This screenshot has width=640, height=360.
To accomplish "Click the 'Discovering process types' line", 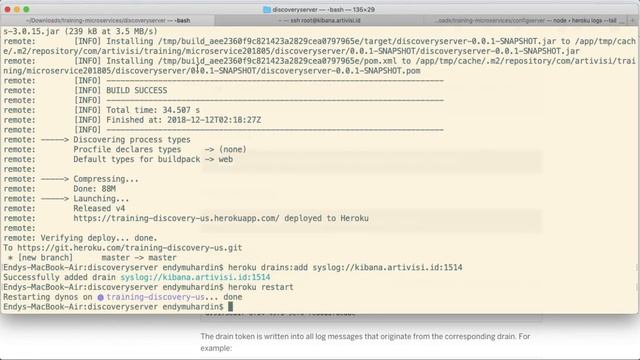I will pyautogui.click(x=132, y=140).
